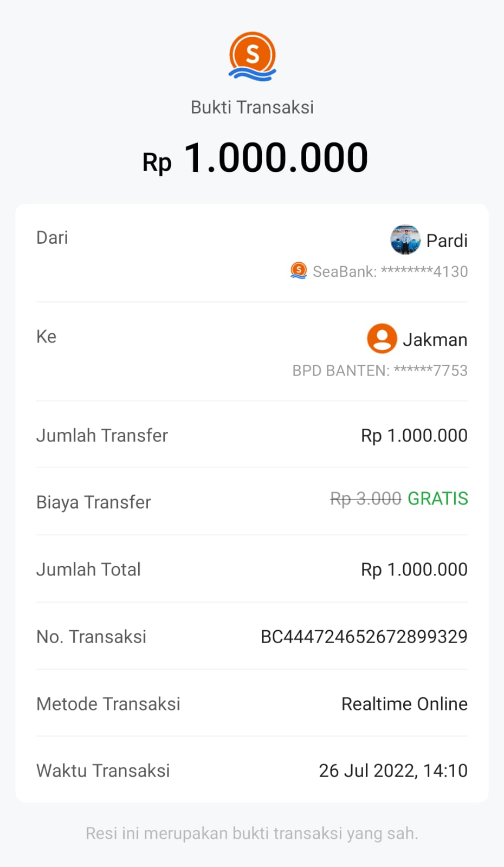
Task: Select transaction number BC444724652672899329
Action: click(x=364, y=637)
